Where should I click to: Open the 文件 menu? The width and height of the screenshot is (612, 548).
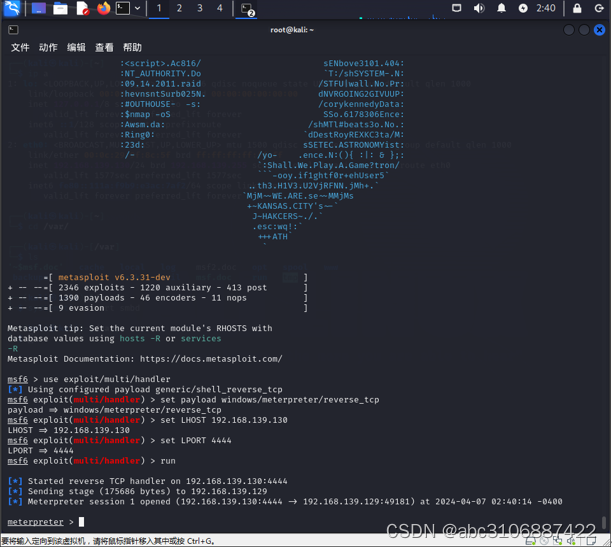(x=20, y=48)
